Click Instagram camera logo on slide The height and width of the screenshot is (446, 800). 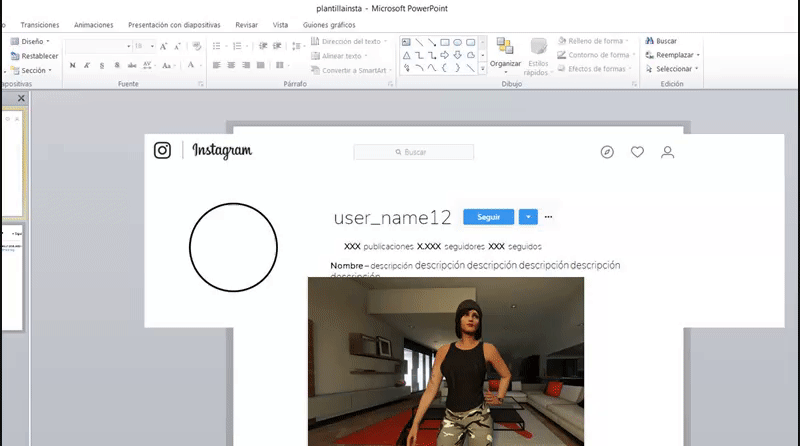click(162, 151)
